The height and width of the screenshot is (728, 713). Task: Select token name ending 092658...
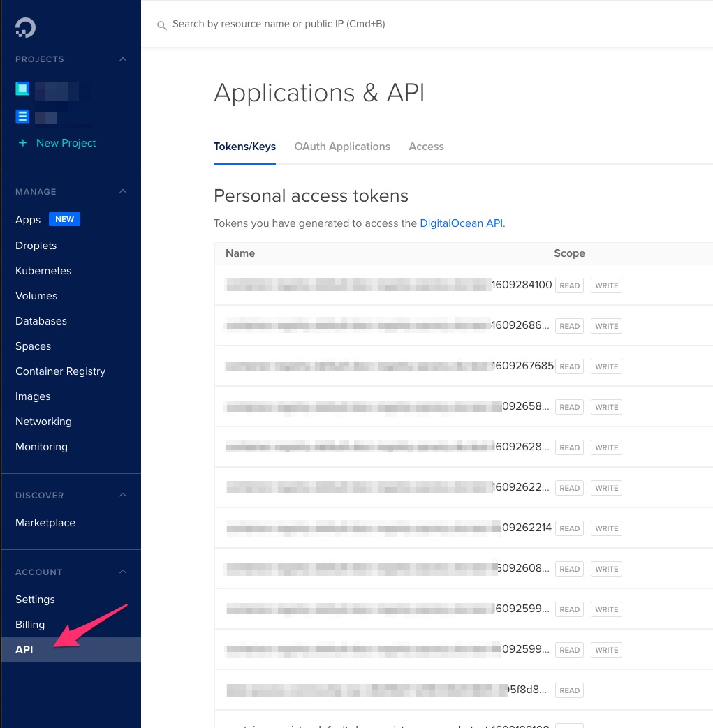click(388, 406)
